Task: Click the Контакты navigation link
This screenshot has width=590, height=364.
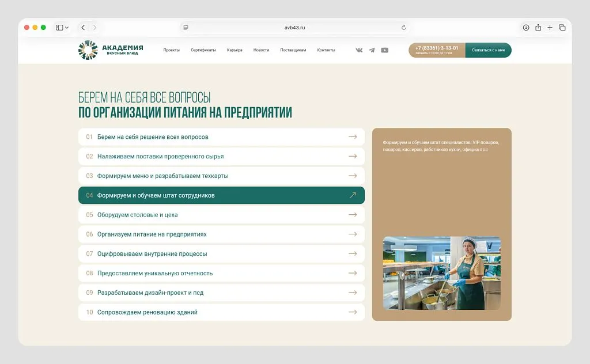Action: click(x=327, y=50)
